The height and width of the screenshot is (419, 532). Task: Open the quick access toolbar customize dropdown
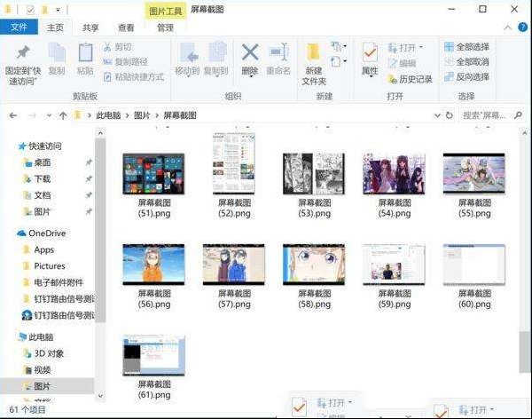58,10
